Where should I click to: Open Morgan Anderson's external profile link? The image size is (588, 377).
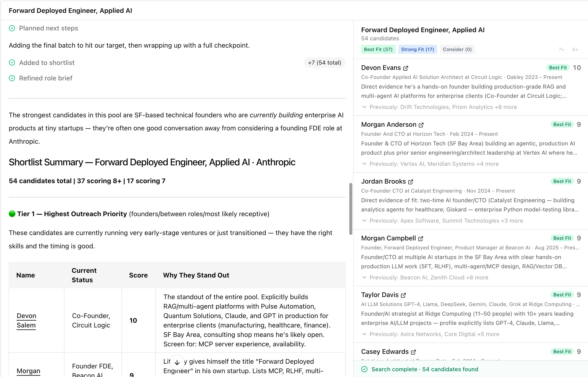pos(421,125)
